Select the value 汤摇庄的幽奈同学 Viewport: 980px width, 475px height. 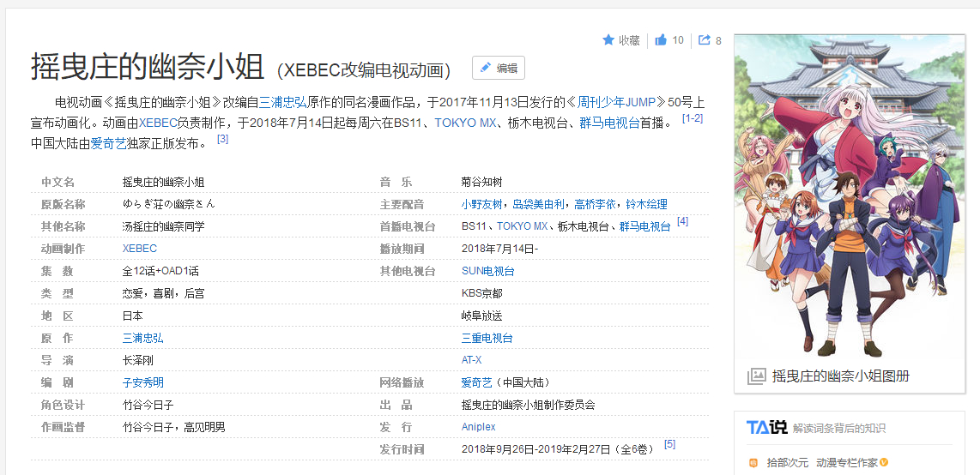coord(163,226)
